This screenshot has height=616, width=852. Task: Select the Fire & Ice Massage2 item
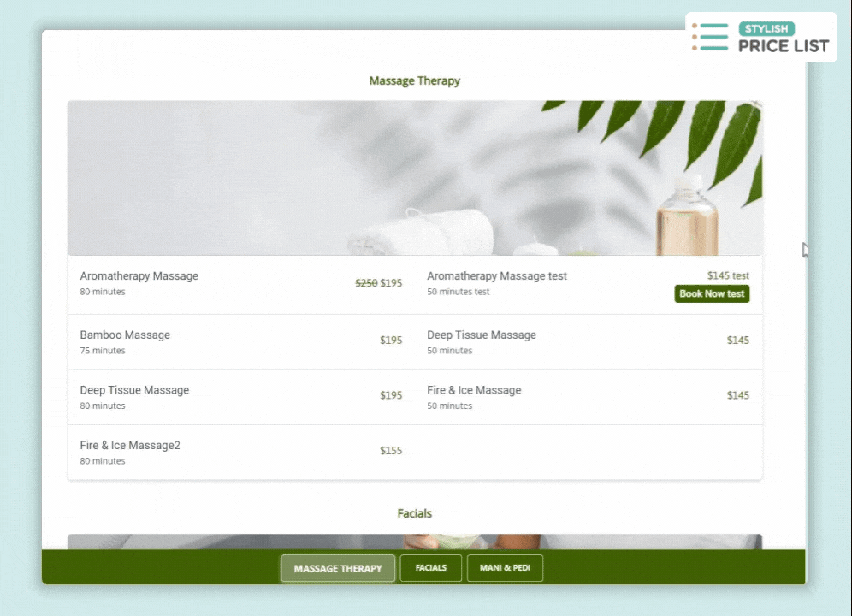(x=241, y=453)
